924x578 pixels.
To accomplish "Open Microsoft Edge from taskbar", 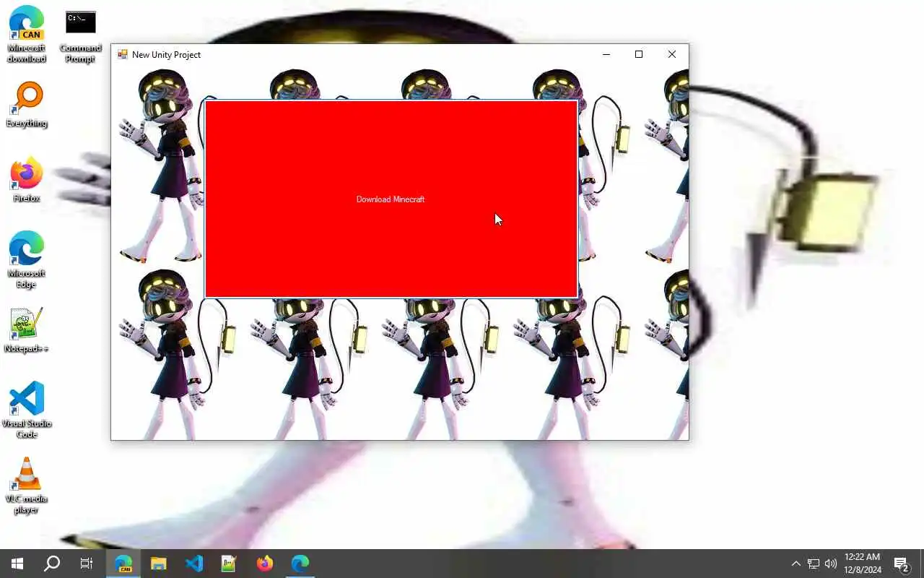I will click(x=300, y=564).
